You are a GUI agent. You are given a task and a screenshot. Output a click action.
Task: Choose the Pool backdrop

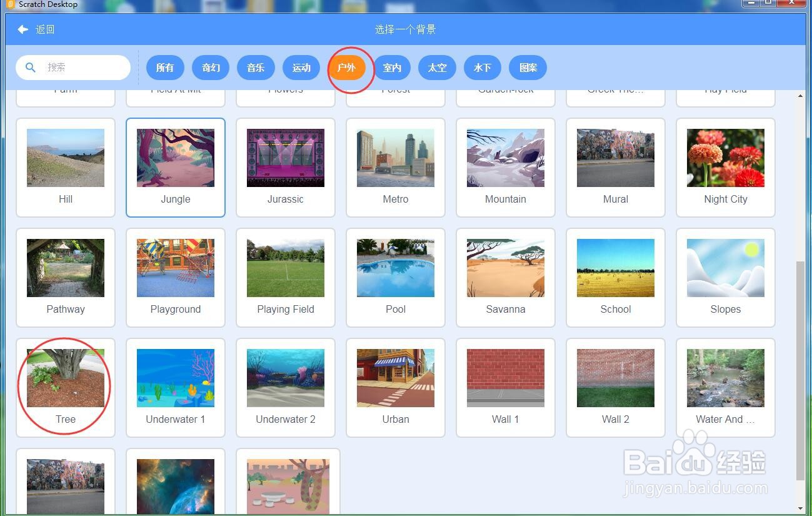396,278
